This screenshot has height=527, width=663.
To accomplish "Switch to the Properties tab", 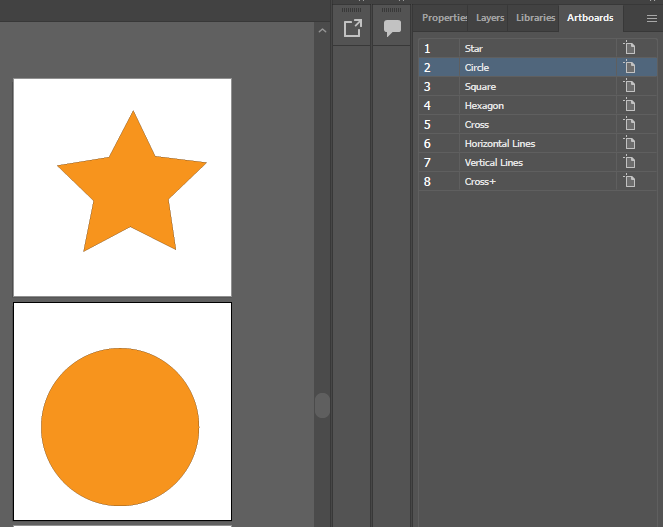I will point(444,18).
